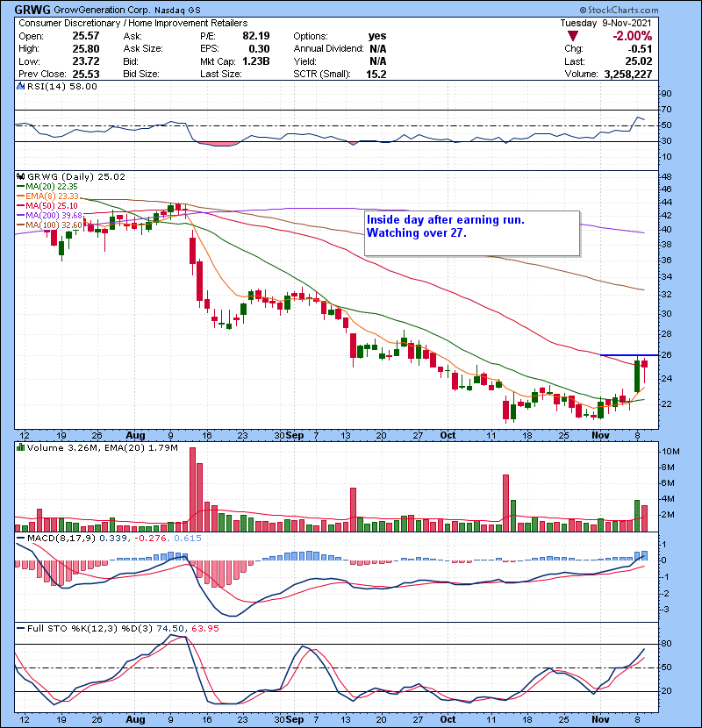Click the tallest volume bar in mid-August
This screenshot has width=702, height=728.
coord(192,489)
